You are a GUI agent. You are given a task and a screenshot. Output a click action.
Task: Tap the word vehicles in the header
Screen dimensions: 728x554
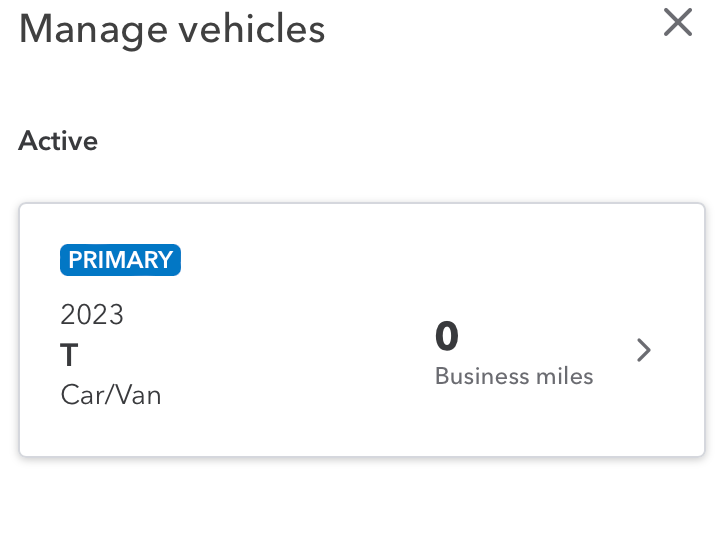pos(251,28)
